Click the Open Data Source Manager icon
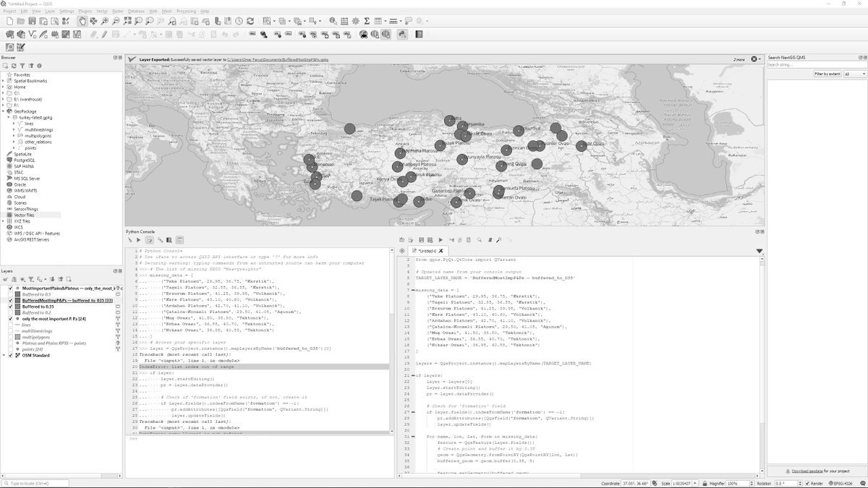 tap(9, 34)
